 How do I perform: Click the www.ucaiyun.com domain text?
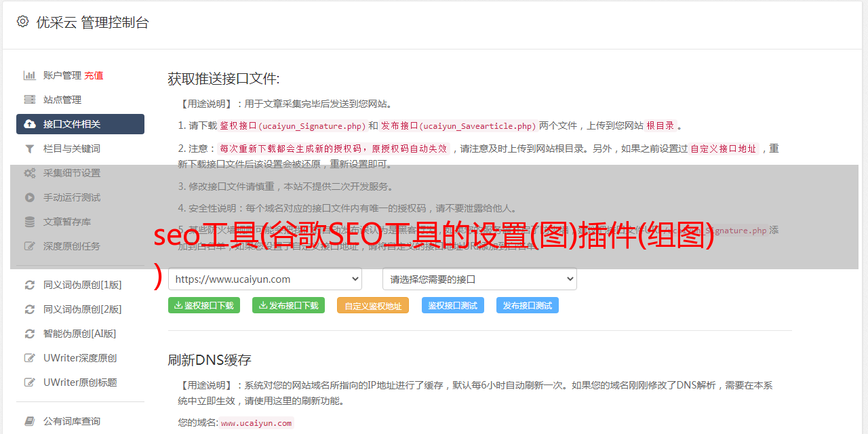(x=256, y=423)
